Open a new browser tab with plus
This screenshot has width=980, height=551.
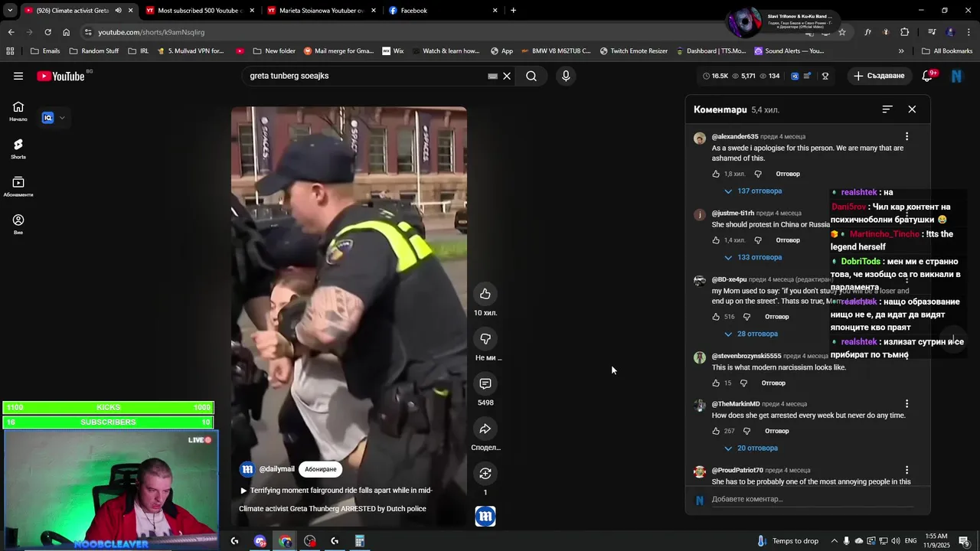(x=513, y=11)
